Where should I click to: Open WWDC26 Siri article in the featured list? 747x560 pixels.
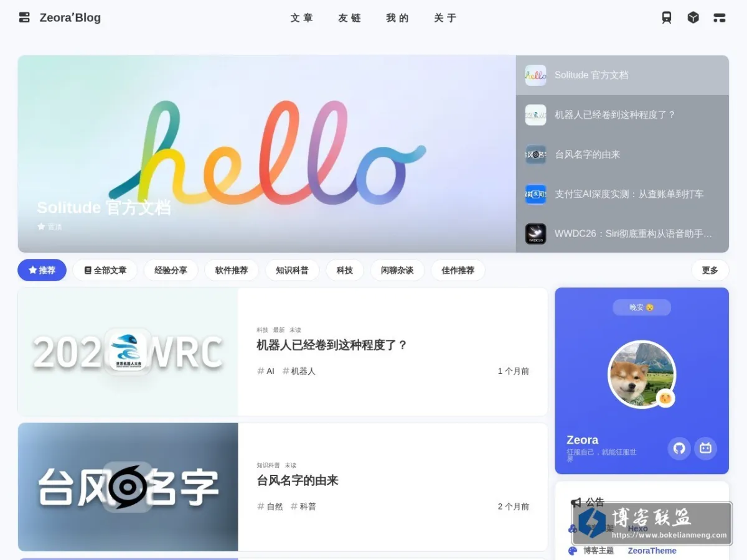point(622,234)
